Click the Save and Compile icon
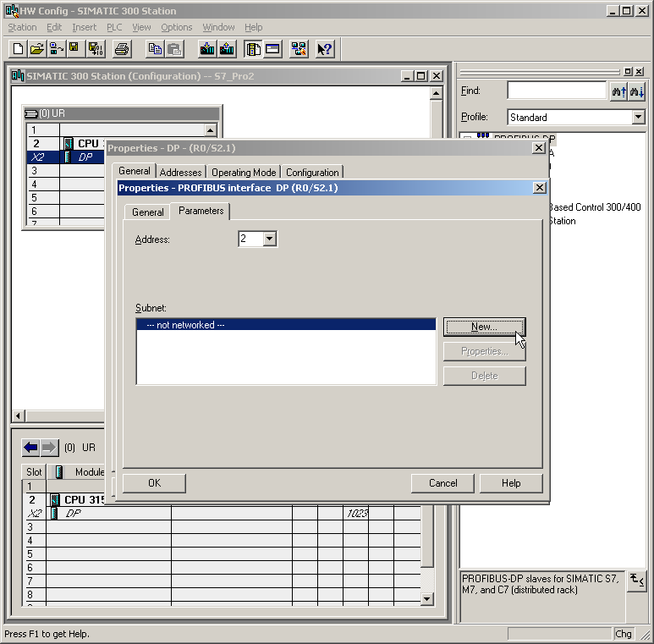This screenshot has width=654, height=644. click(x=96, y=49)
